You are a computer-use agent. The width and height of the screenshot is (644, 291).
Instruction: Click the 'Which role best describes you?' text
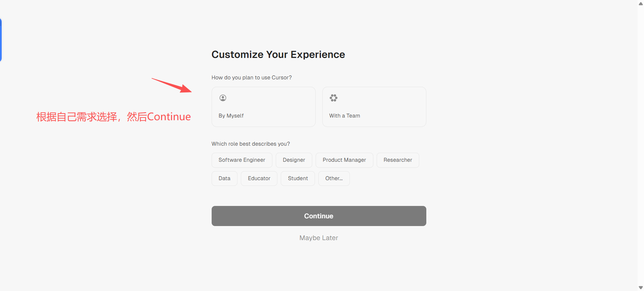pyautogui.click(x=251, y=144)
